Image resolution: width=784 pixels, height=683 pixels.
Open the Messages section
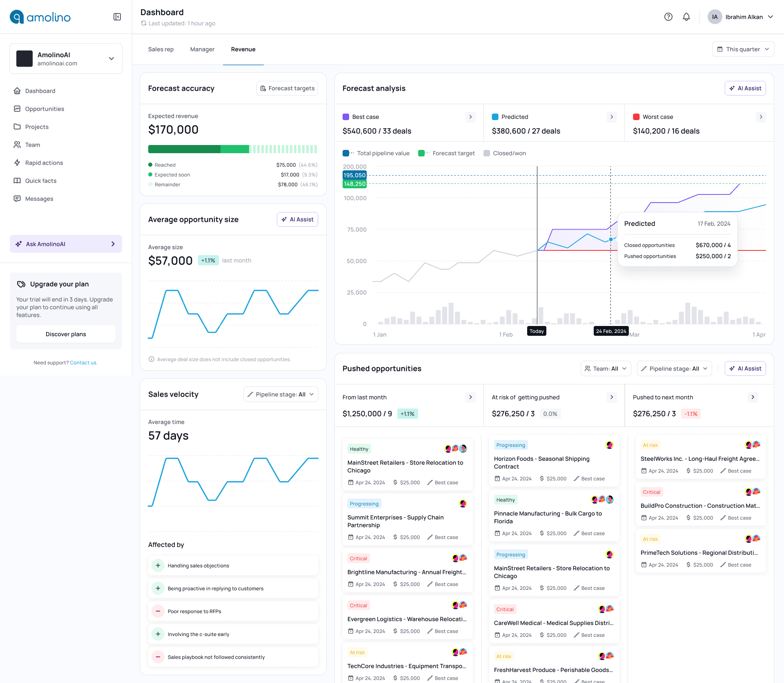[39, 199]
